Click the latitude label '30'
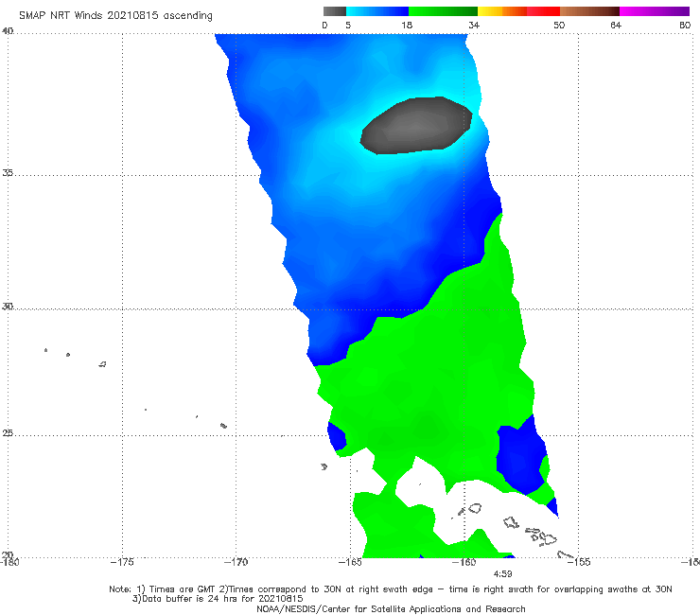Viewport: 700px width, 615px height. 8,307
